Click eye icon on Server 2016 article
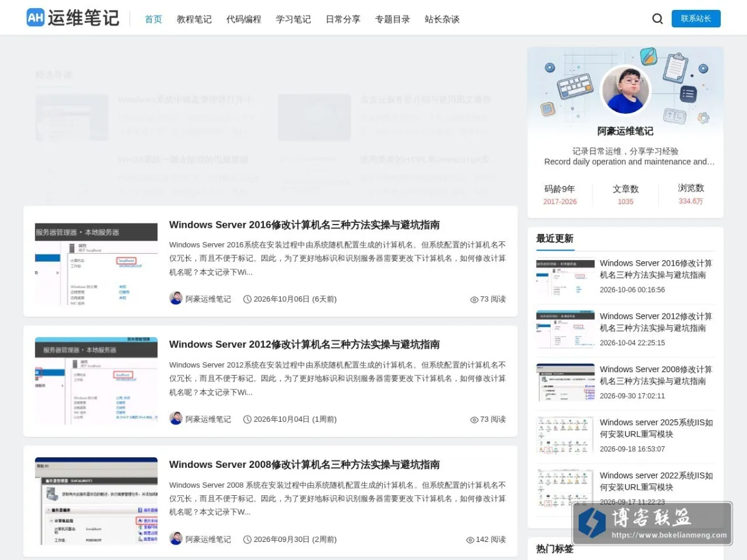747x560 pixels. pyautogui.click(x=474, y=299)
